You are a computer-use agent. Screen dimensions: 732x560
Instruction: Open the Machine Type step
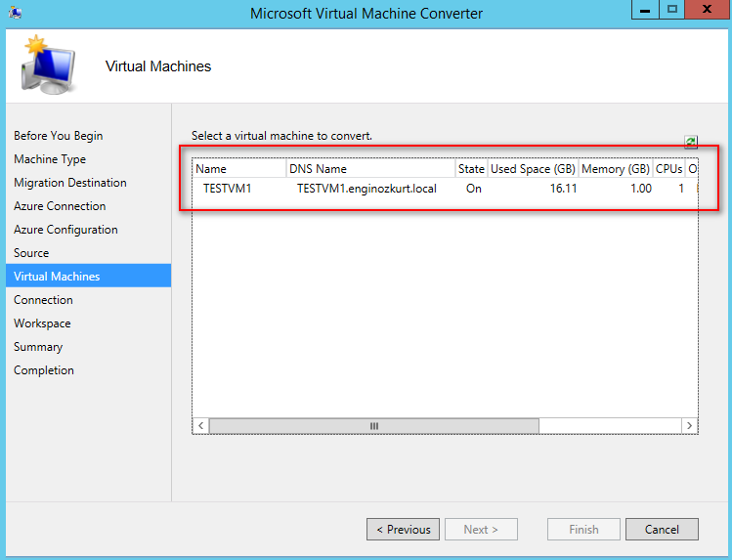pos(50,159)
